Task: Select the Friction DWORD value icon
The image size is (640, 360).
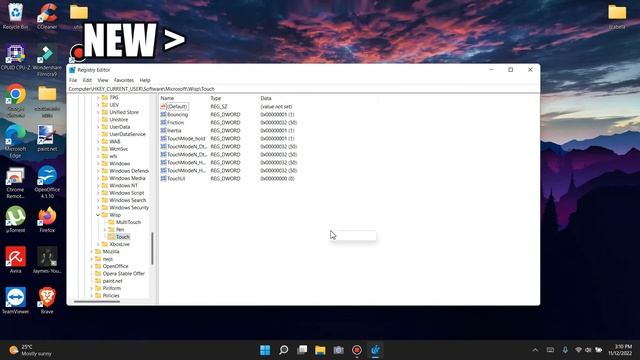Action: 163,122
